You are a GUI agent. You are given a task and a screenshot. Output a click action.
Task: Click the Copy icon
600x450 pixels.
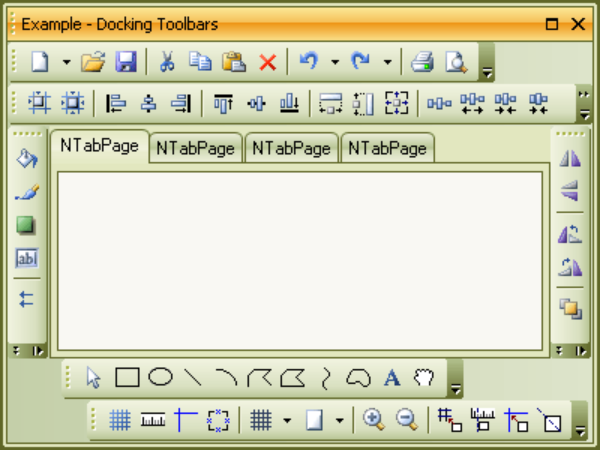(x=200, y=62)
